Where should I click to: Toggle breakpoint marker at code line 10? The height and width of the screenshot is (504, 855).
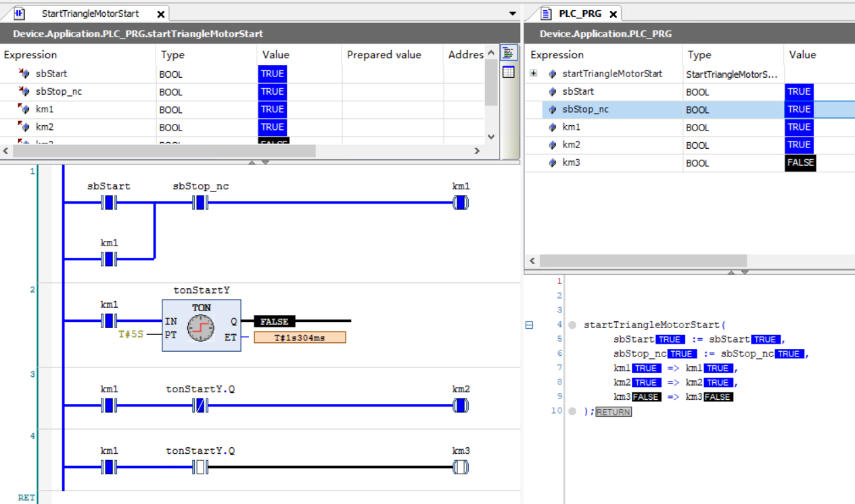[x=572, y=411]
